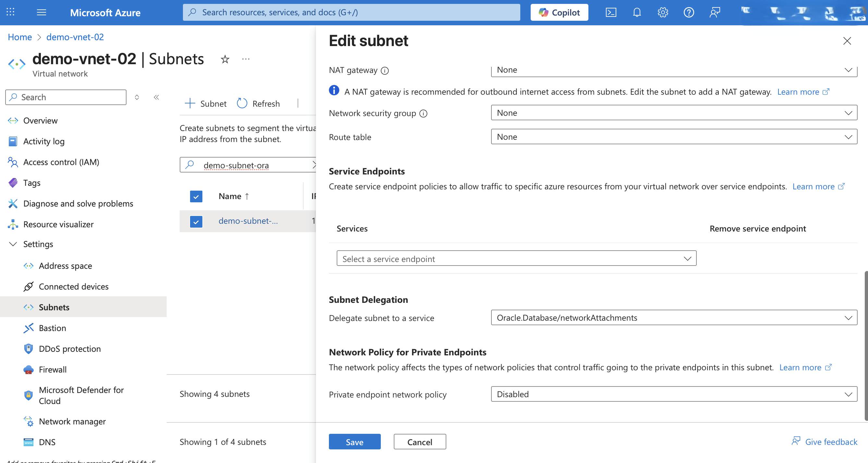Open the Network security group dropdown
The width and height of the screenshot is (868, 463).
(x=674, y=113)
